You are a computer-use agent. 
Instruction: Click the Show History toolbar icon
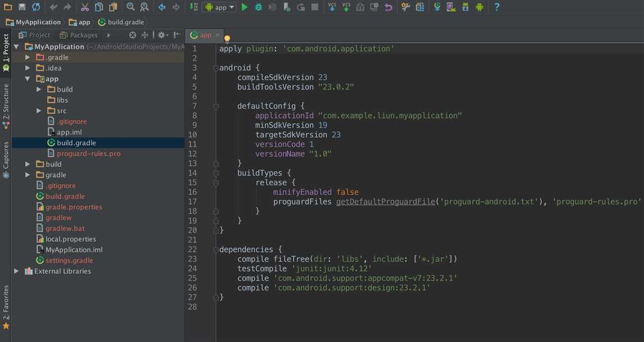click(x=374, y=7)
